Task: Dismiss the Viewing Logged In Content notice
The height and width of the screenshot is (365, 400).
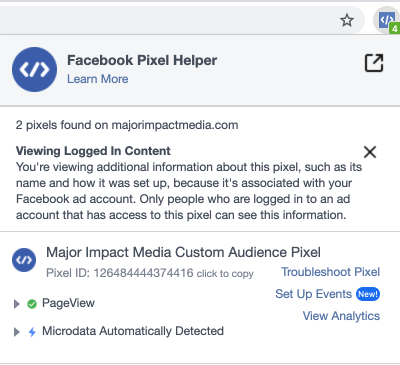Action: (370, 152)
